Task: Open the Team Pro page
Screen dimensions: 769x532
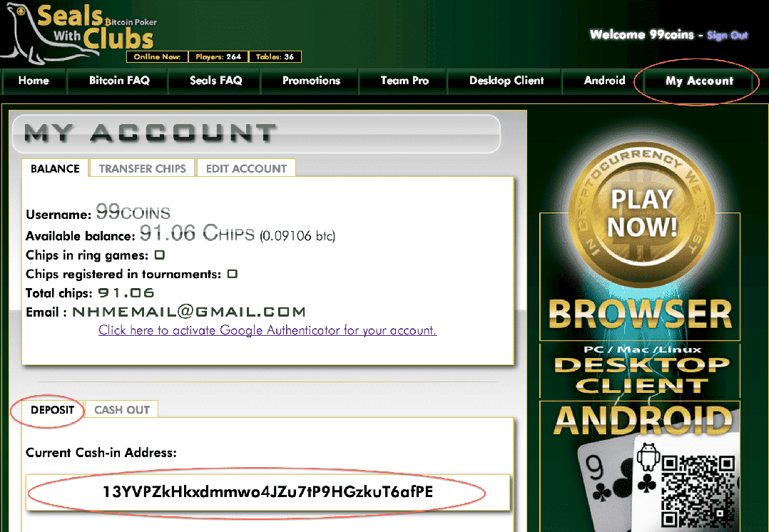Action: 404,81
